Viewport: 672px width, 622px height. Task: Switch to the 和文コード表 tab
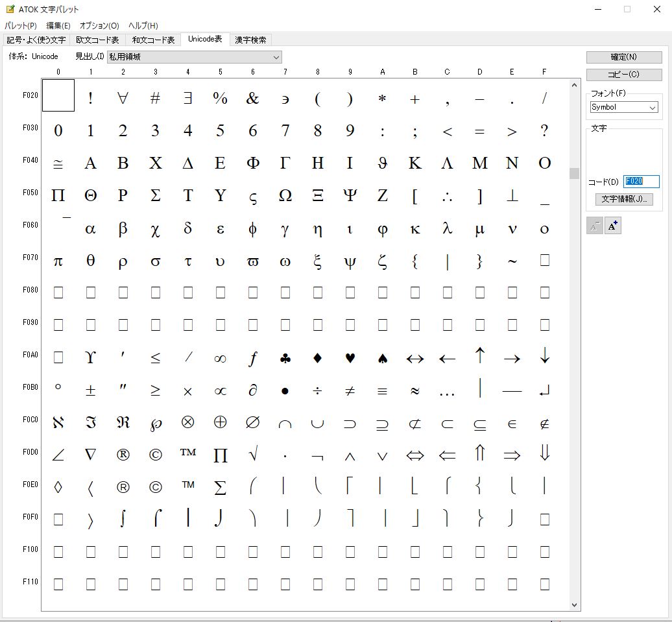tap(153, 40)
